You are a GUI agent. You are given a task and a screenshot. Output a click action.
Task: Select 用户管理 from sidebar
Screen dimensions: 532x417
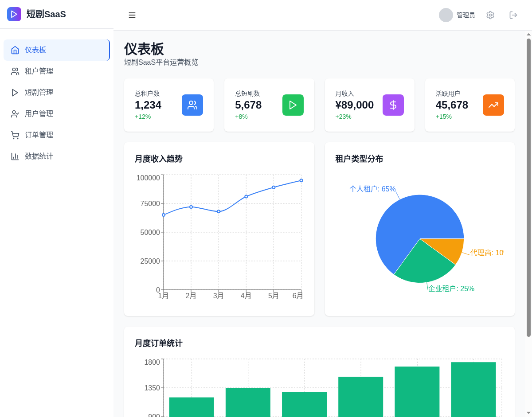39,114
